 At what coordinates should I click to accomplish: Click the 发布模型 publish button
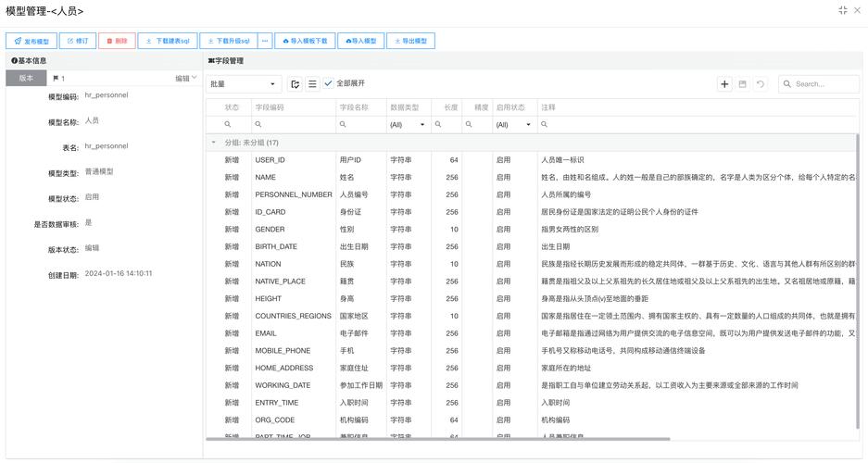31,41
